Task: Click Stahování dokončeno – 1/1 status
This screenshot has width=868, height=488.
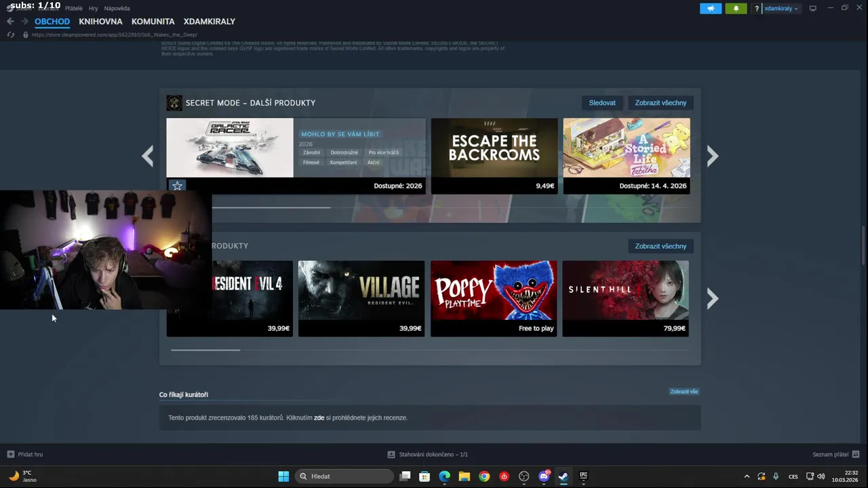Action: [x=433, y=454]
